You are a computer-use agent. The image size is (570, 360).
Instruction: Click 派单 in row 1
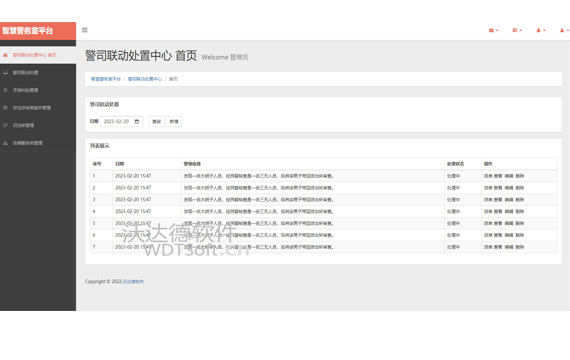click(x=488, y=176)
